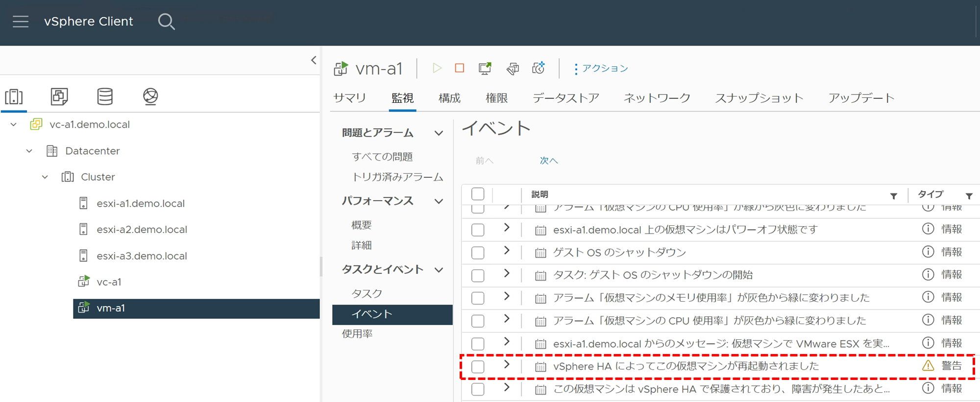
Task: Check the ゲスト OS のシャットダウン row checkbox
Action: 478,253
